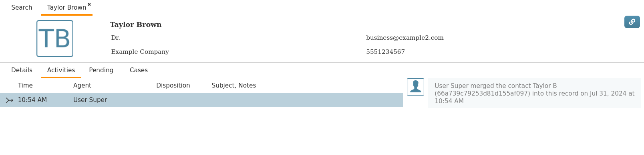Click the business@example2.com email address
This screenshot has width=644, height=155.
point(405,38)
